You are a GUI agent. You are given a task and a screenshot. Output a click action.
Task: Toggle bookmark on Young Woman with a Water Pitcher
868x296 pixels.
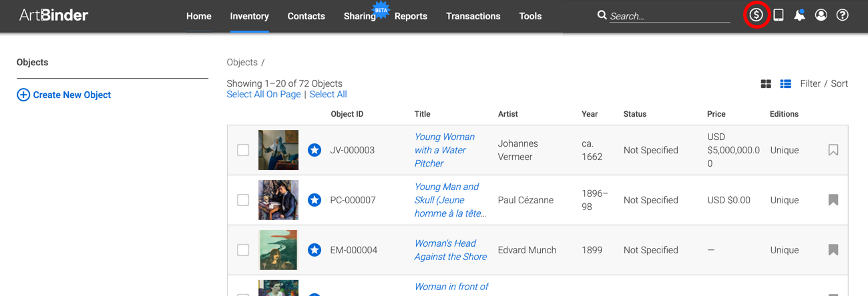(833, 150)
